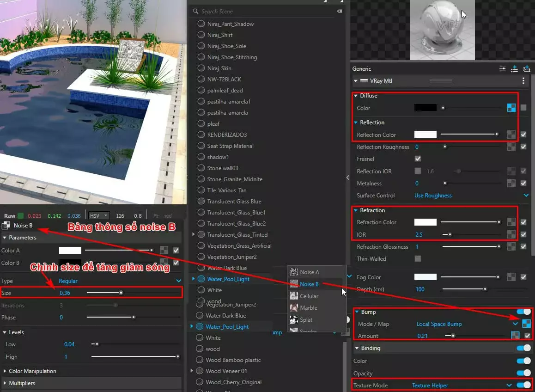
Task: Click the material preview sphere thumbnail
Action: [442, 29]
